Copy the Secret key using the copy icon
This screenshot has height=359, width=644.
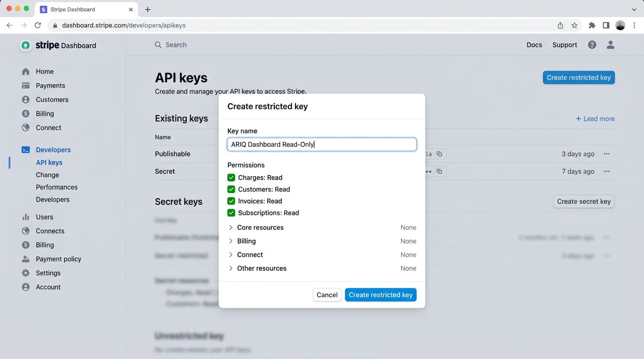coord(439,172)
